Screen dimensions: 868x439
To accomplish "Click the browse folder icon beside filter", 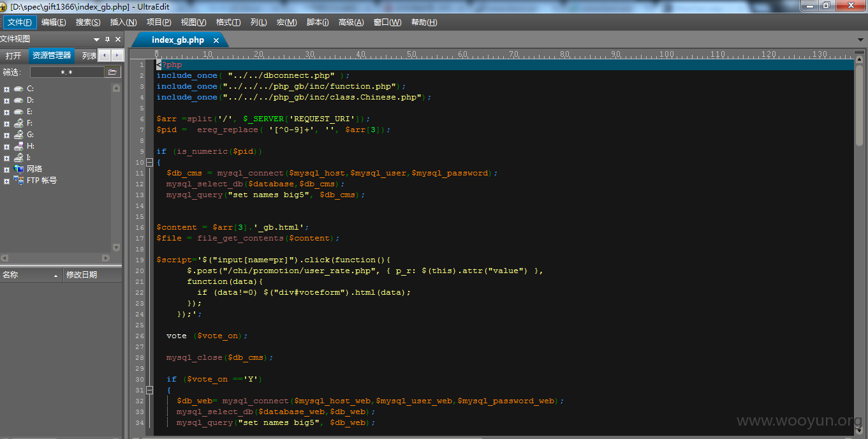I will [x=113, y=72].
